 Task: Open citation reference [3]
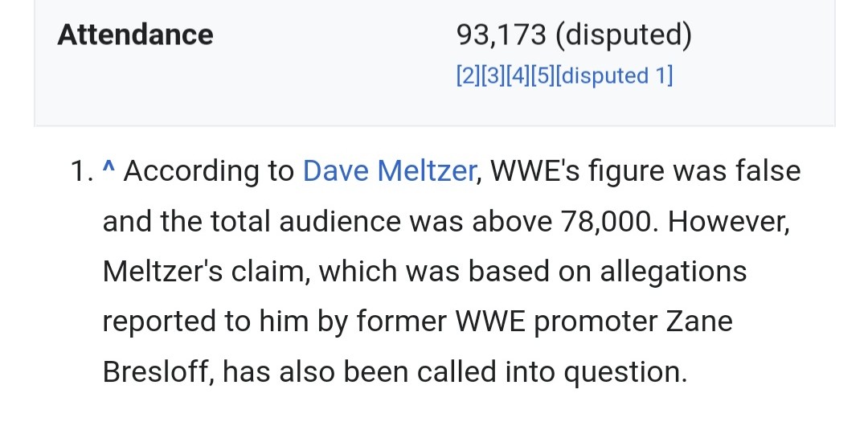(x=493, y=76)
